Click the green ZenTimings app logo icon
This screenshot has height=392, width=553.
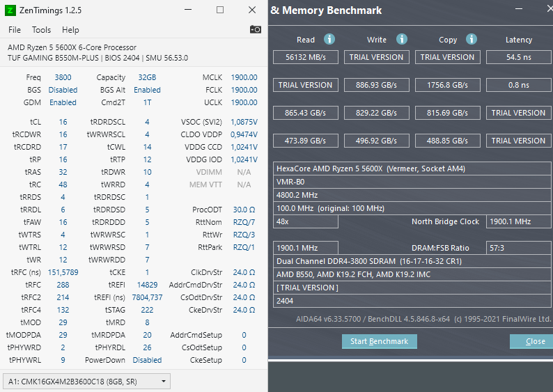point(10,10)
